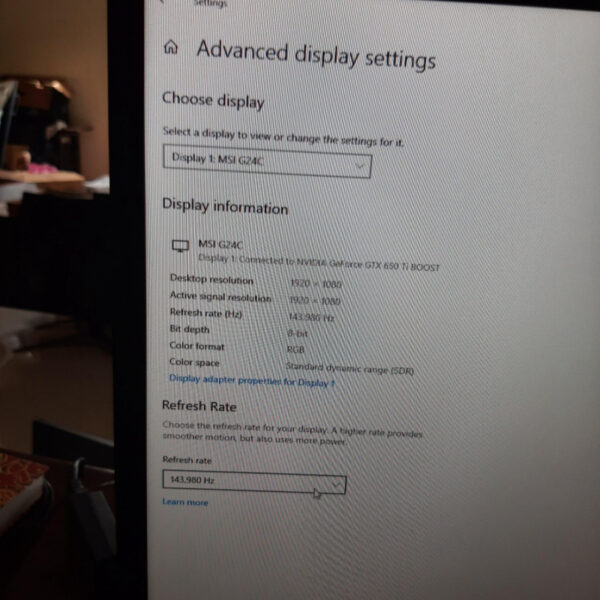Viewport: 600px width, 600px height.
Task: Click the Choose display heading
Action: (x=213, y=100)
